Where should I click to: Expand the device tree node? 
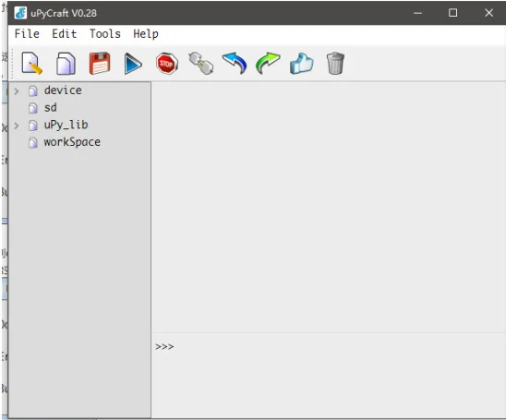pyautogui.click(x=17, y=91)
